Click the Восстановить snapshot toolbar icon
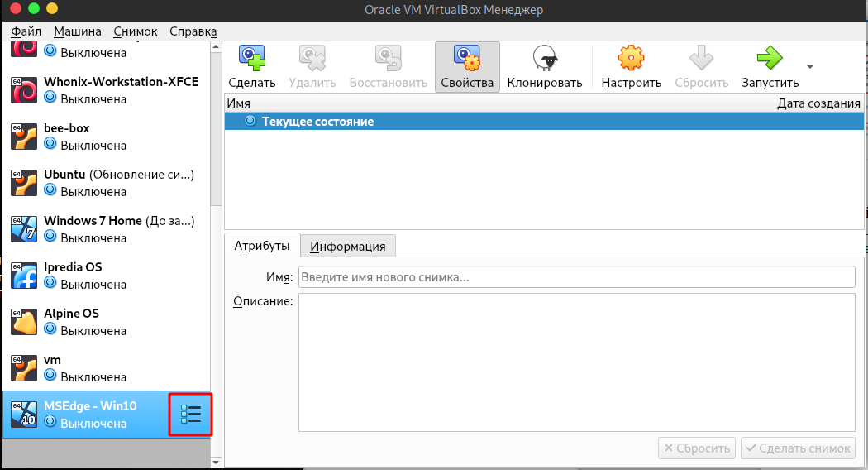868x470 pixels. tap(388, 58)
